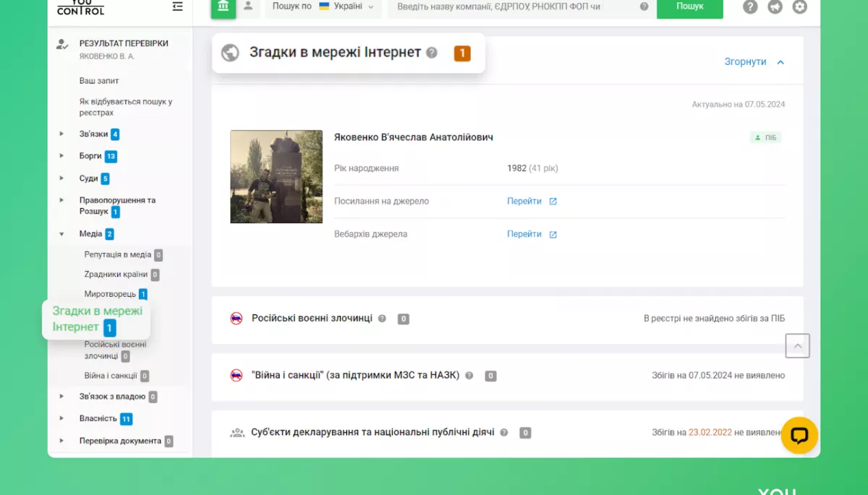Select highlighted Згадки в мережі Інтернет item
The image size is (868, 495).
tap(97, 319)
